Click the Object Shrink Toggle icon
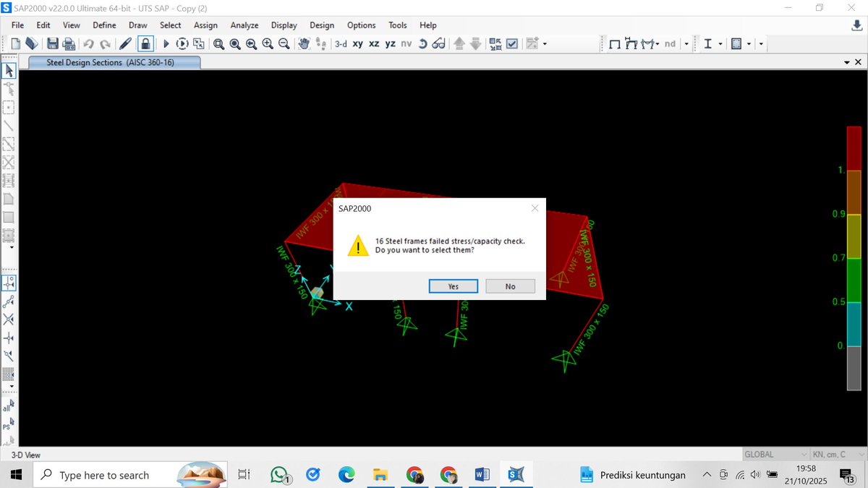868x488 pixels. point(495,44)
